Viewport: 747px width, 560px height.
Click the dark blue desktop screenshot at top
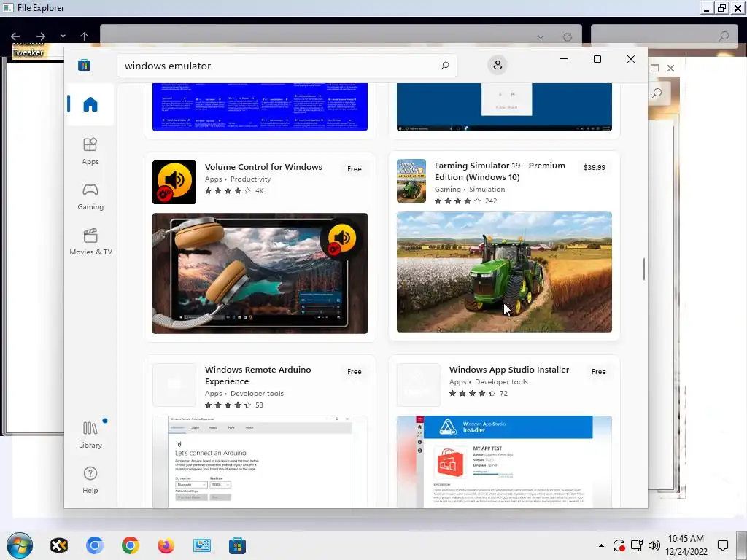tap(504, 107)
